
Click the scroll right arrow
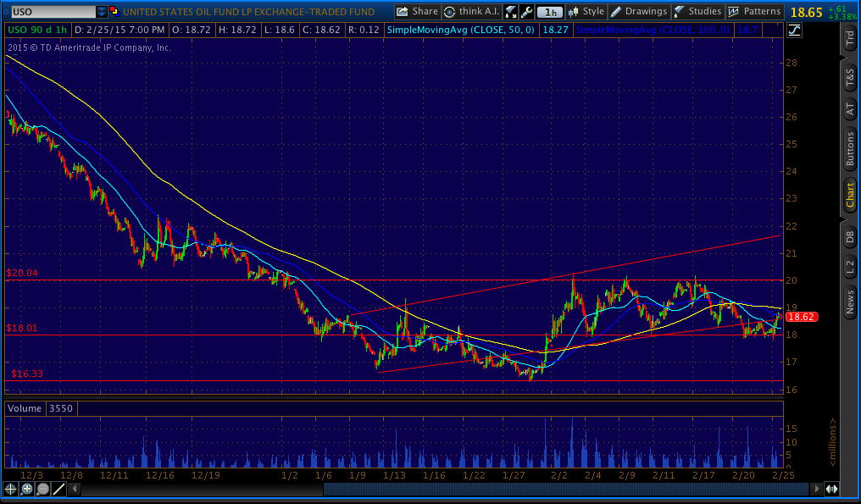tap(817, 488)
